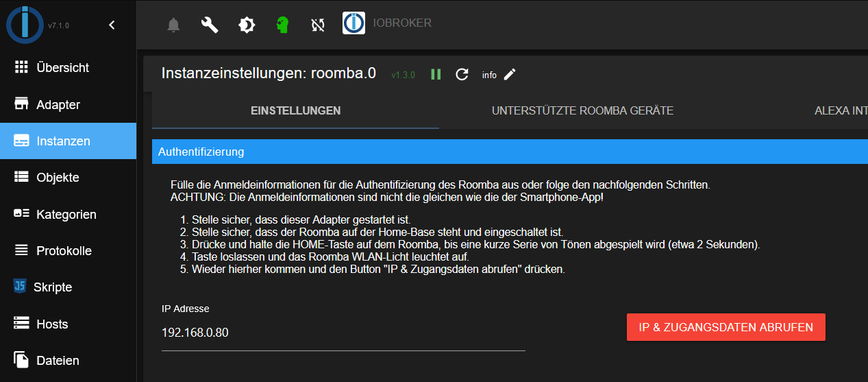The width and height of the screenshot is (868, 382).
Task: Edit log level with pencil icon
Action: click(509, 74)
